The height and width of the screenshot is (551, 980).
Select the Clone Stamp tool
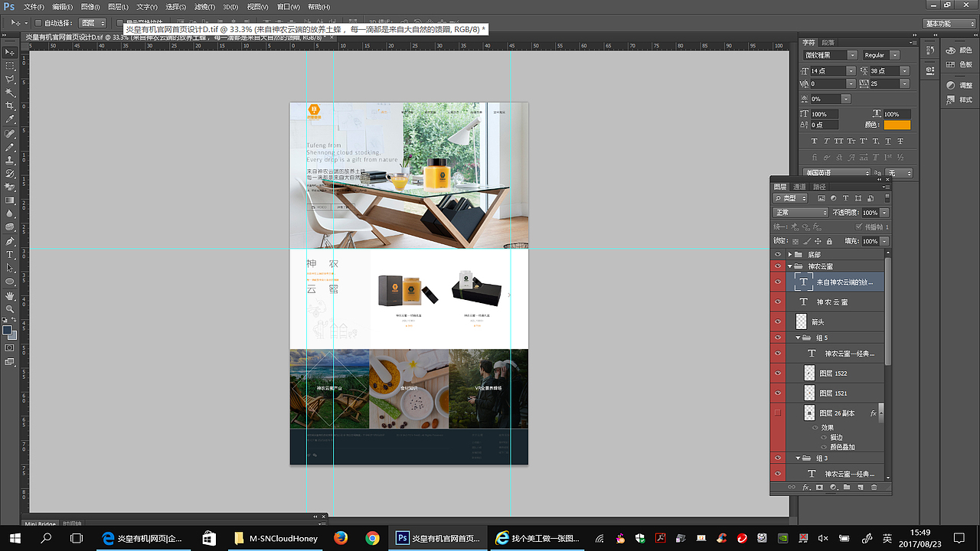point(10,160)
